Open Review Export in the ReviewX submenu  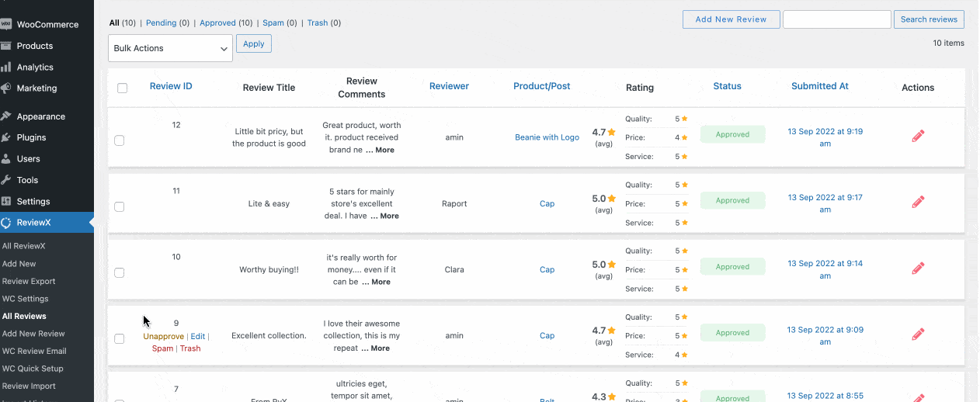pyautogui.click(x=29, y=281)
